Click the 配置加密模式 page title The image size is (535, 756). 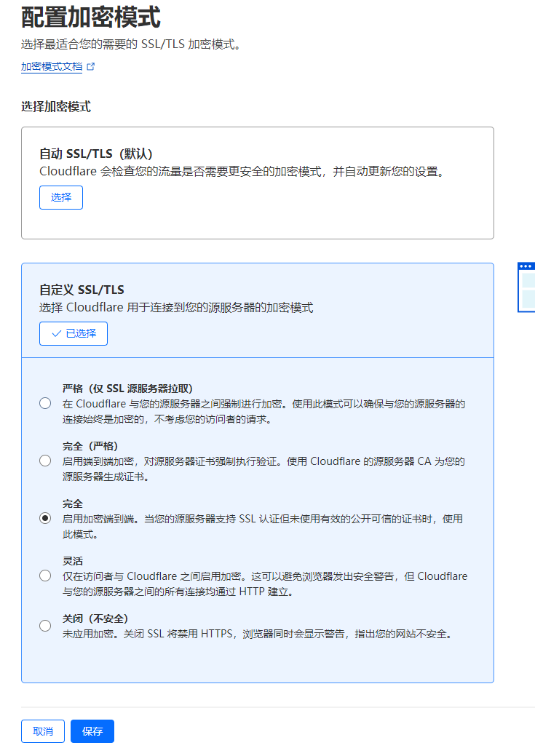tap(91, 18)
